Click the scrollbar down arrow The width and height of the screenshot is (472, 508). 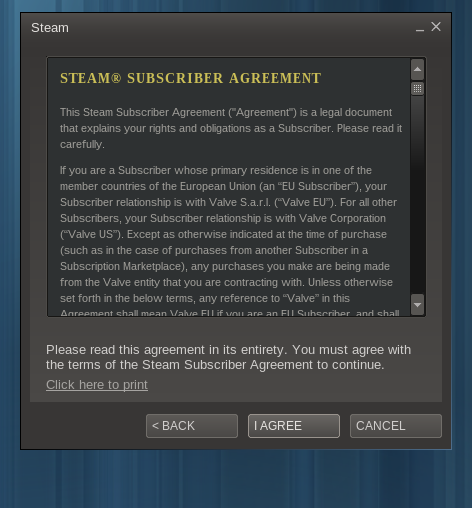click(x=417, y=305)
